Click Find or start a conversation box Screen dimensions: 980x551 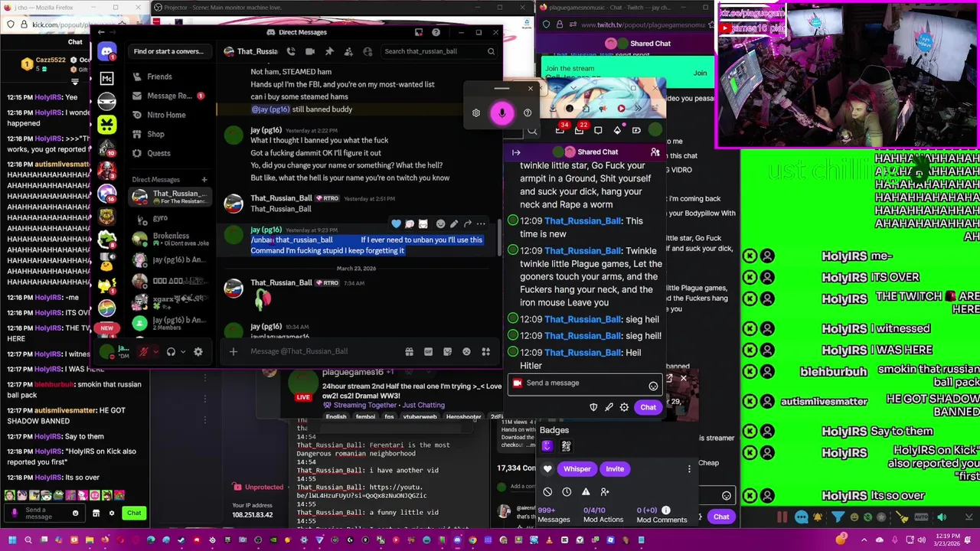[x=168, y=51]
